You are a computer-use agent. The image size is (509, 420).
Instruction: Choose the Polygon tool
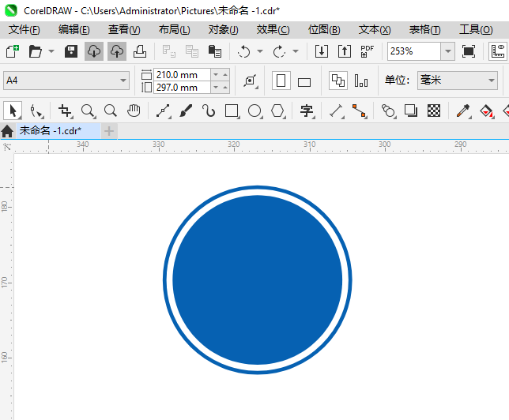tap(277, 111)
